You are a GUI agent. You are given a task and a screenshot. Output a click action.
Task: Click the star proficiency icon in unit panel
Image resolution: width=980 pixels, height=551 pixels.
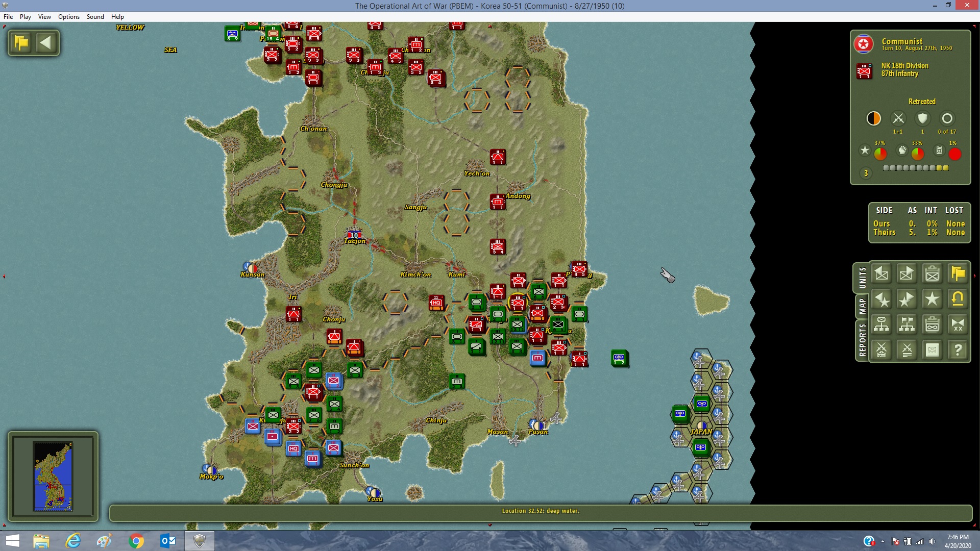tap(865, 151)
